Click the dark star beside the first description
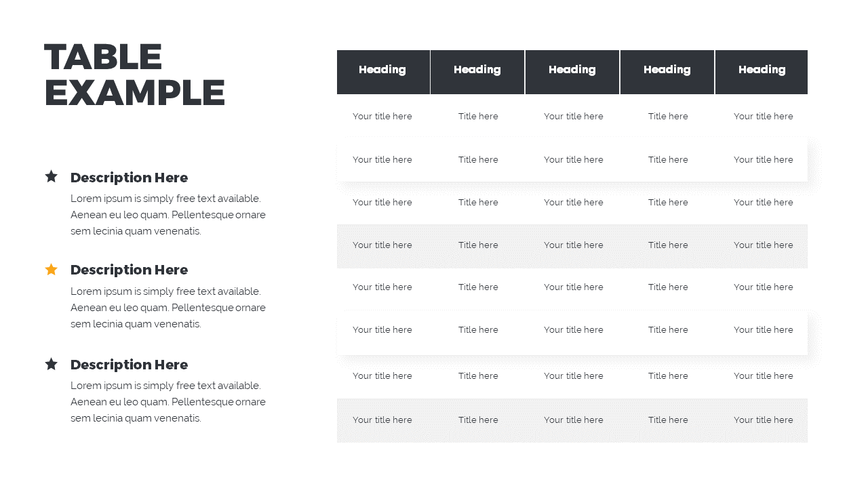868x488 pixels. (52, 177)
